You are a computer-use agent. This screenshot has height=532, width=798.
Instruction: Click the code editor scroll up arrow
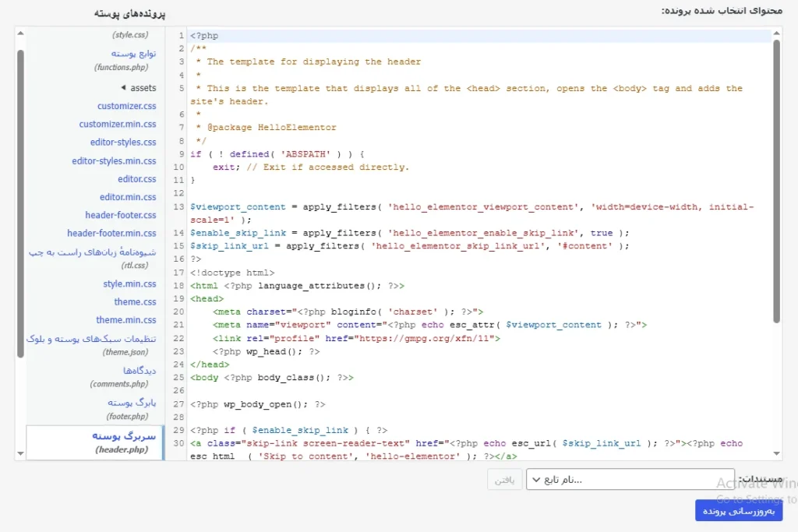click(x=776, y=33)
